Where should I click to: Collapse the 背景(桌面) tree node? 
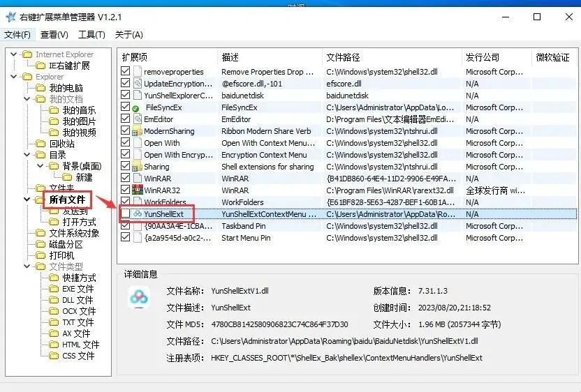41,166
